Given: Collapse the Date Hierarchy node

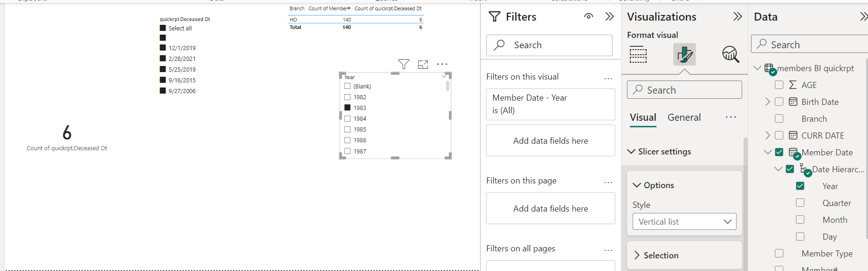Looking at the screenshot, I should click(x=778, y=169).
